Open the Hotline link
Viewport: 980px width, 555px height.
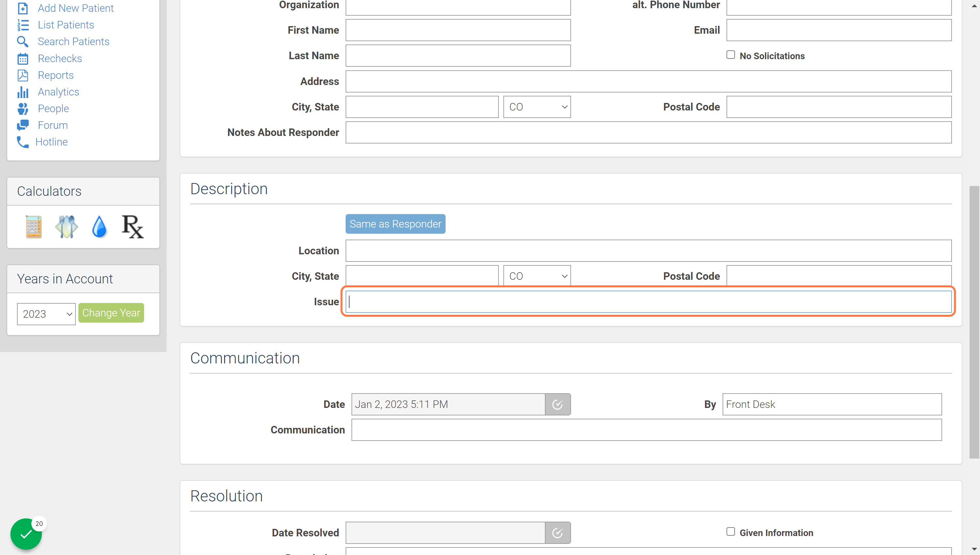(x=51, y=142)
